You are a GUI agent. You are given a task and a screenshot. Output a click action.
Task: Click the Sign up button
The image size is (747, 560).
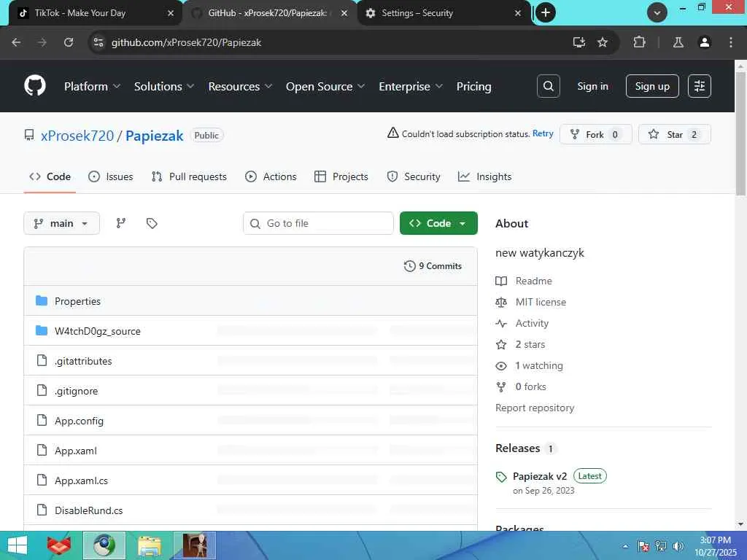652,86
